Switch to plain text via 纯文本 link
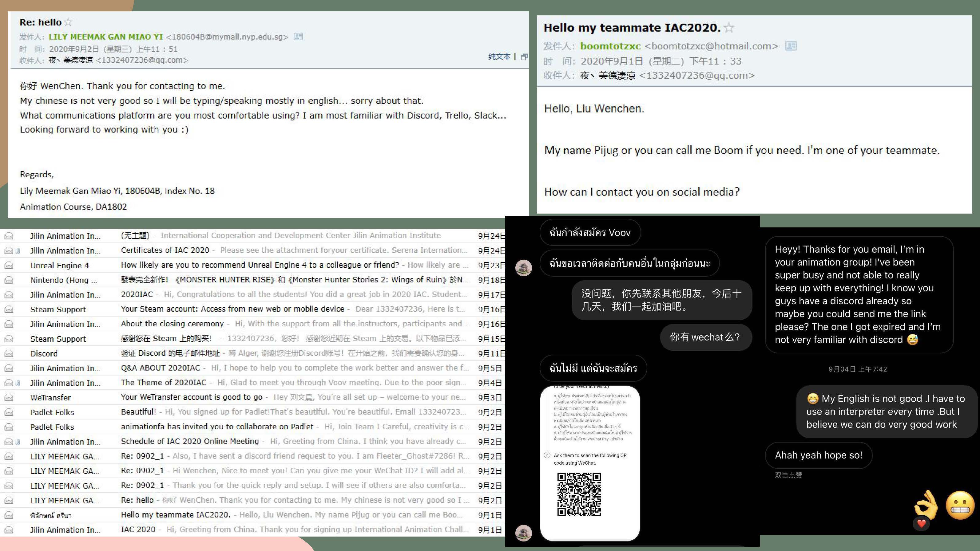Viewport: 980px width, 551px height. tap(499, 57)
